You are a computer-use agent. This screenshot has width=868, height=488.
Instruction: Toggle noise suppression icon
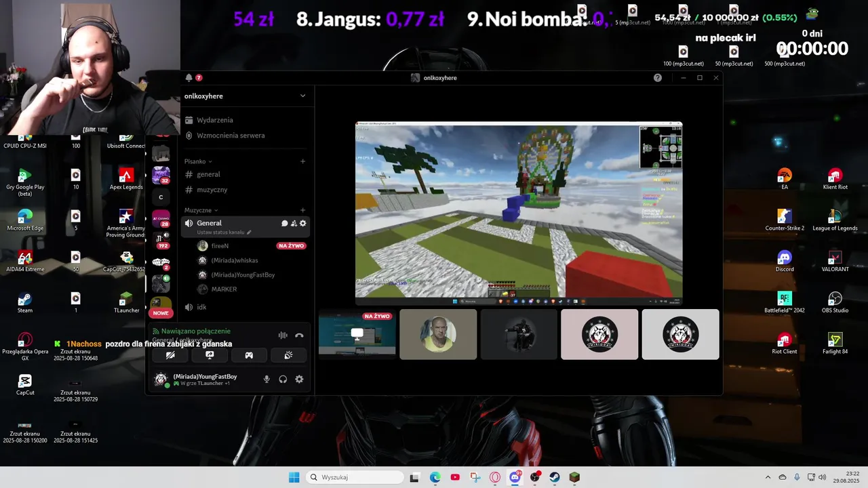click(283, 335)
